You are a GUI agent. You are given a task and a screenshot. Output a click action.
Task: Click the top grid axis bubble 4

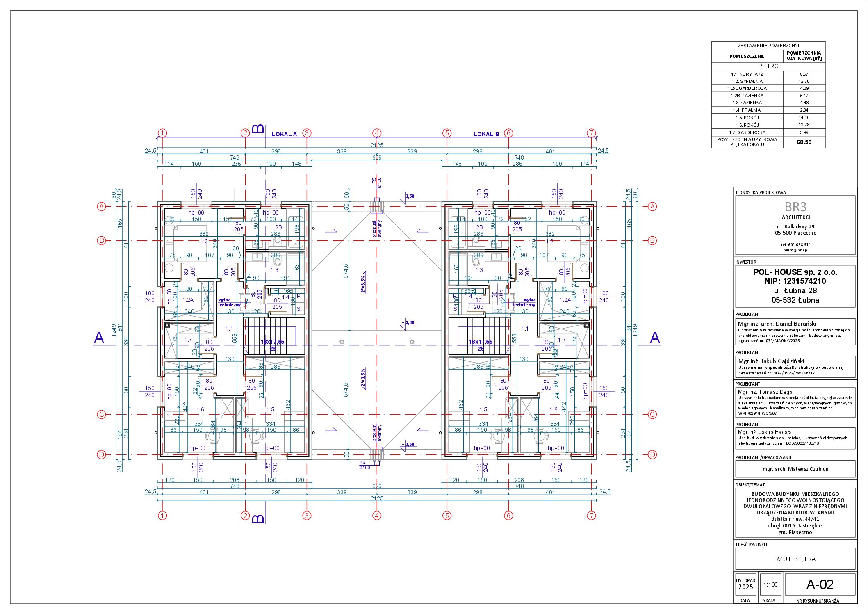[x=377, y=133]
